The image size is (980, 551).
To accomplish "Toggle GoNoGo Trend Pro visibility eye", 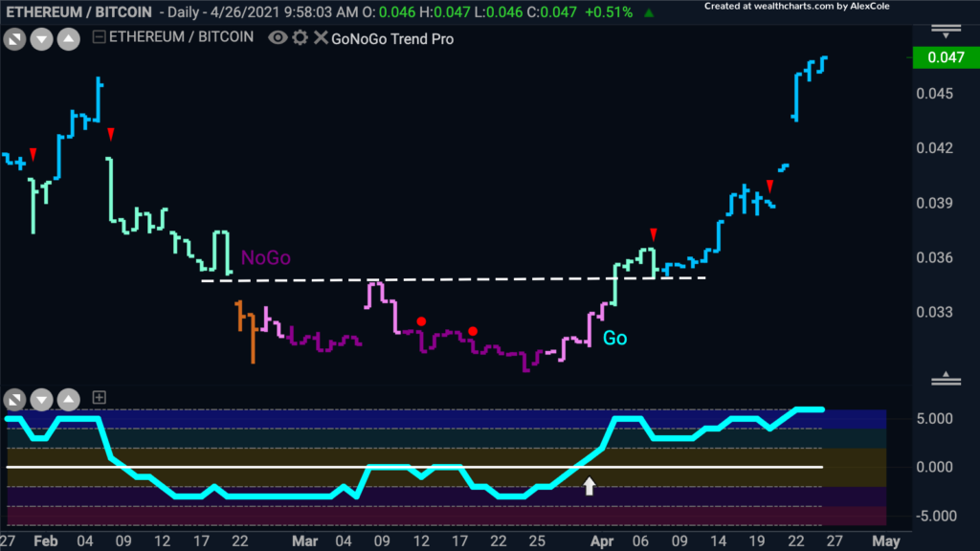I will pyautogui.click(x=278, y=37).
